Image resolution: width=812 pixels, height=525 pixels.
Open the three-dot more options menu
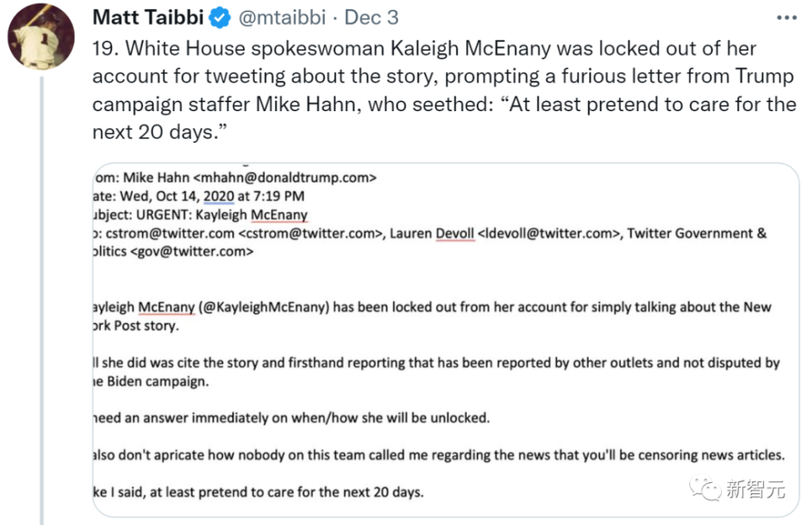pos(787,18)
